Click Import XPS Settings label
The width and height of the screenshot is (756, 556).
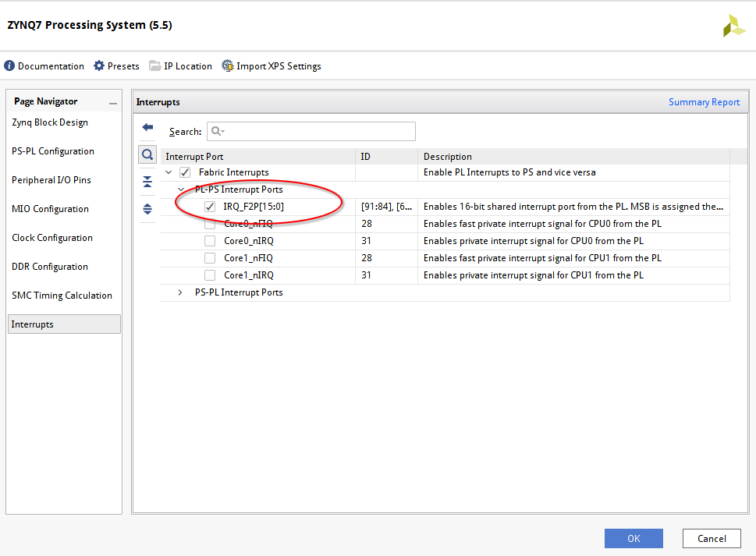(x=279, y=66)
